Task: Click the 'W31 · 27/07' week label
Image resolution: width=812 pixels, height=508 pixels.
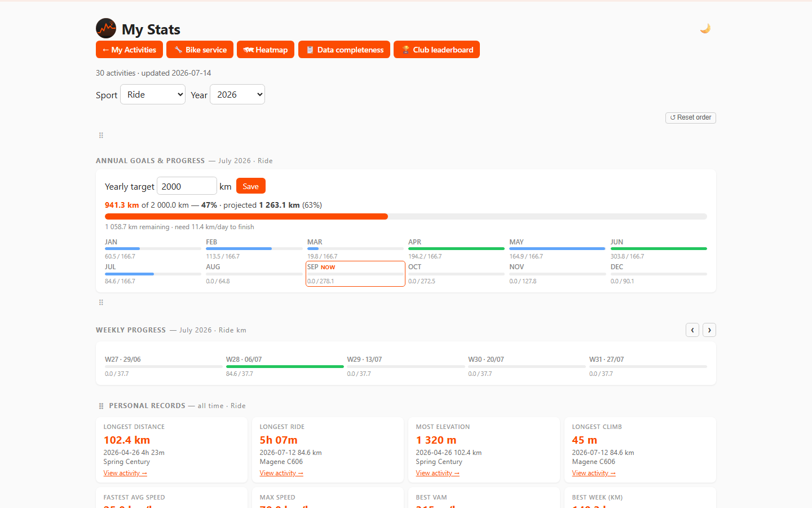Action: click(x=607, y=360)
